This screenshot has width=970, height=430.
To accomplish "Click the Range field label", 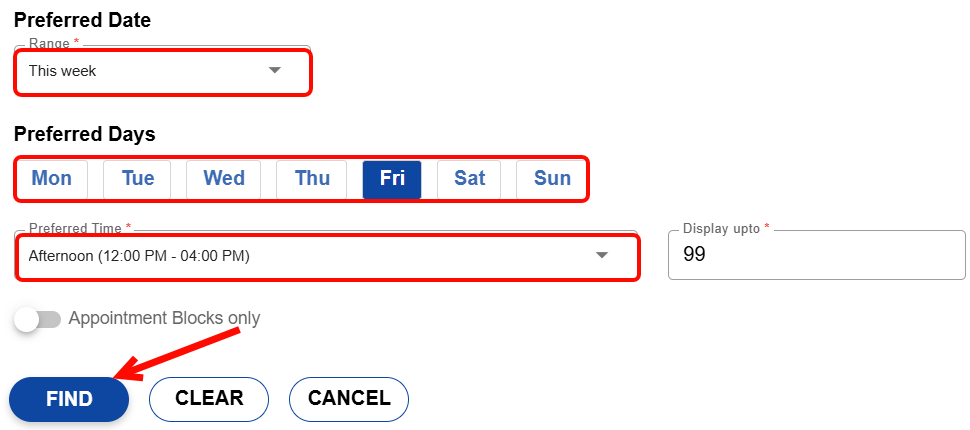I will (x=49, y=44).
